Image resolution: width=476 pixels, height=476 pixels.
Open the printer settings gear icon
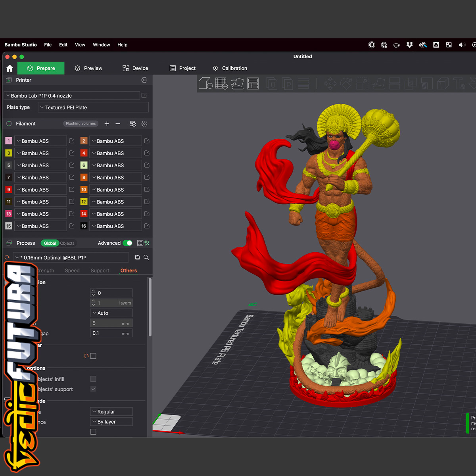(x=144, y=80)
